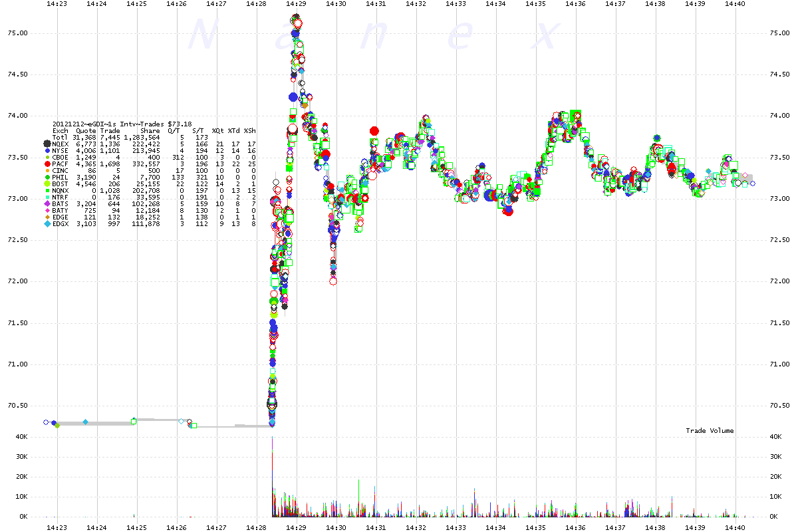Click the '%Sh' column header
Screen dimensions: 798x532
250,130
